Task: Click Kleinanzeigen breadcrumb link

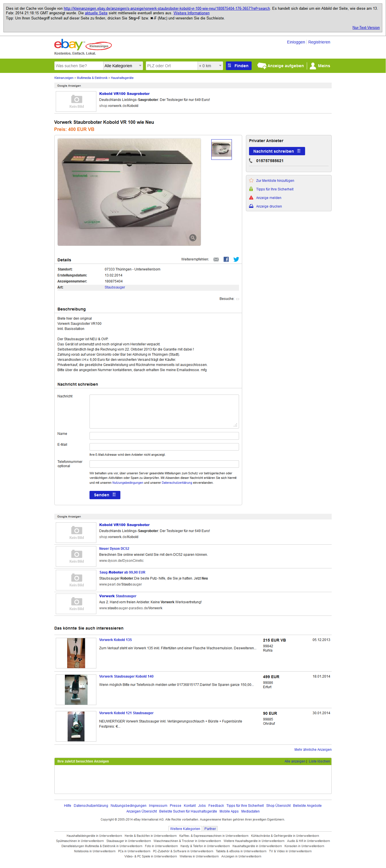Action: coord(64,78)
